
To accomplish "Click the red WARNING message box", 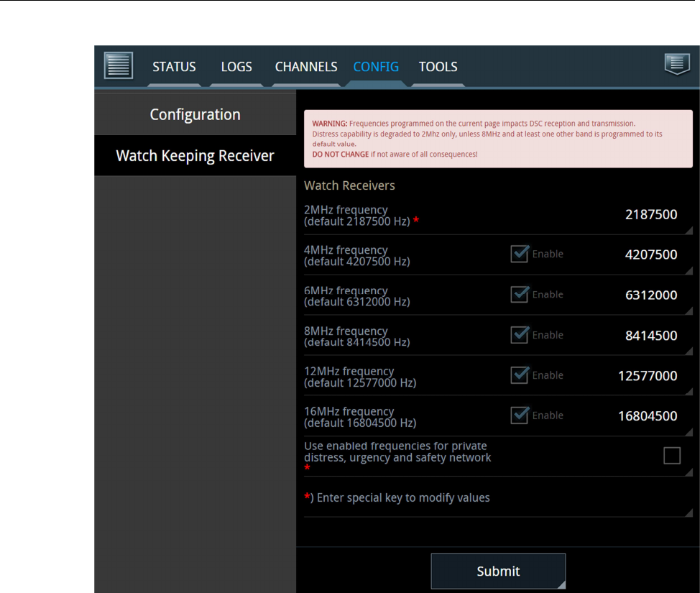I will pyautogui.click(x=498, y=139).
